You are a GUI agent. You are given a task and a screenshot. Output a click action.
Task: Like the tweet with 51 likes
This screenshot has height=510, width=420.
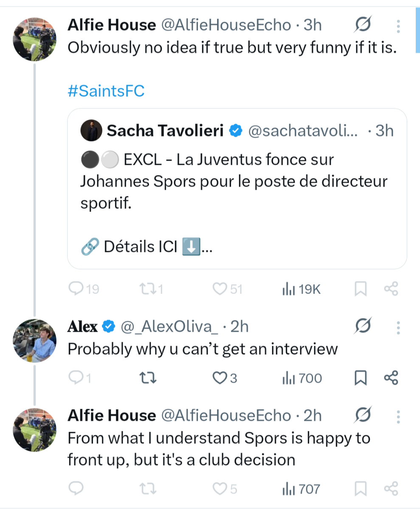220,289
